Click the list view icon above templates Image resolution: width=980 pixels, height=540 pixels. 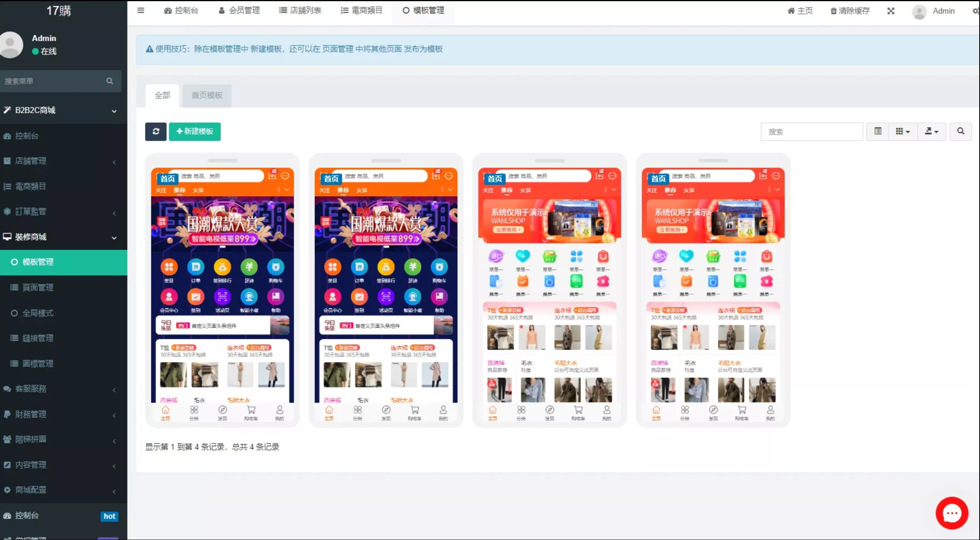(x=877, y=131)
